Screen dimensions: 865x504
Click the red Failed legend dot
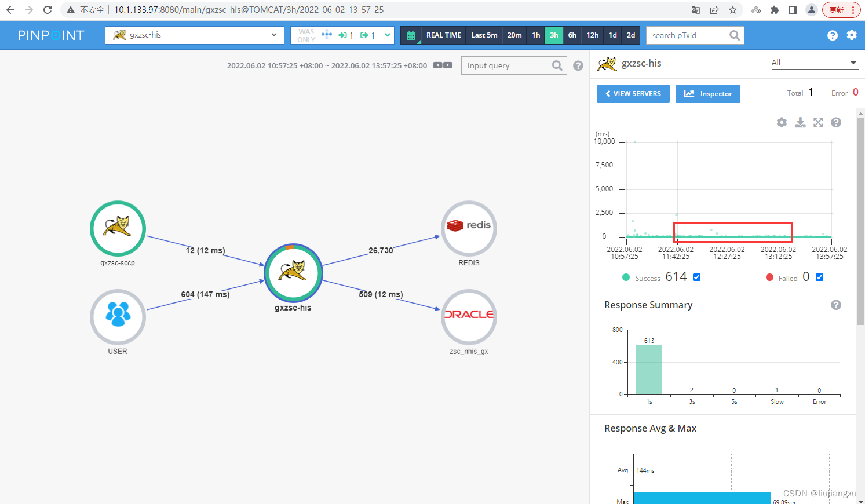pyautogui.click(x=769, y=277)
